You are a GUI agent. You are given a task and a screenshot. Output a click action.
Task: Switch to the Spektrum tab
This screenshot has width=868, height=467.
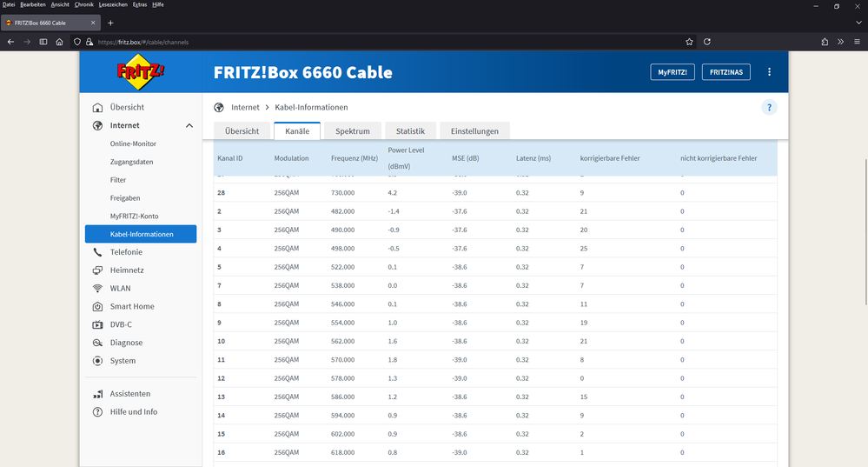coord(353,131)
